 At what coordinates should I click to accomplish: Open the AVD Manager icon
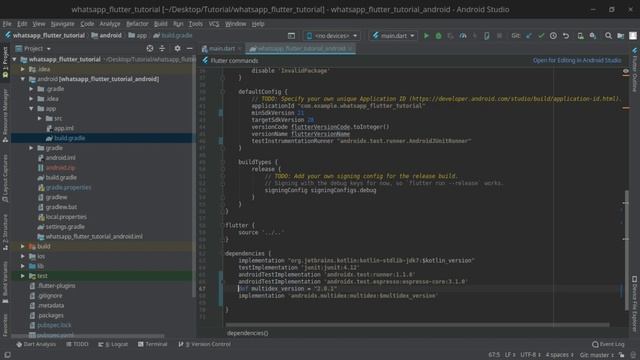point(580,36)
